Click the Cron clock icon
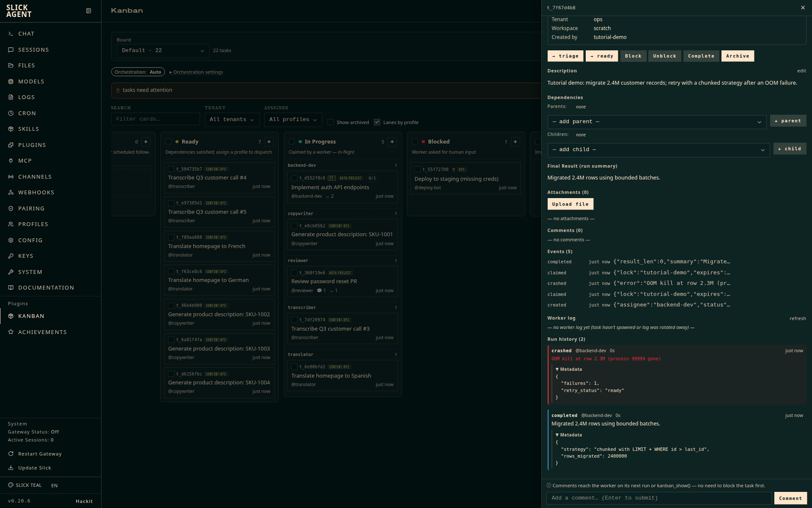The image size is (812, 508). [x=11, y=113]
